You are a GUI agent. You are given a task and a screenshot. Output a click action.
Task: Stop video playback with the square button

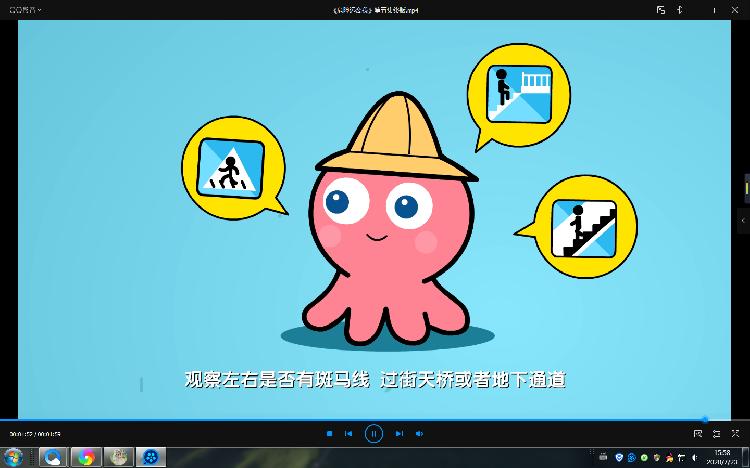tap(329, 434)
